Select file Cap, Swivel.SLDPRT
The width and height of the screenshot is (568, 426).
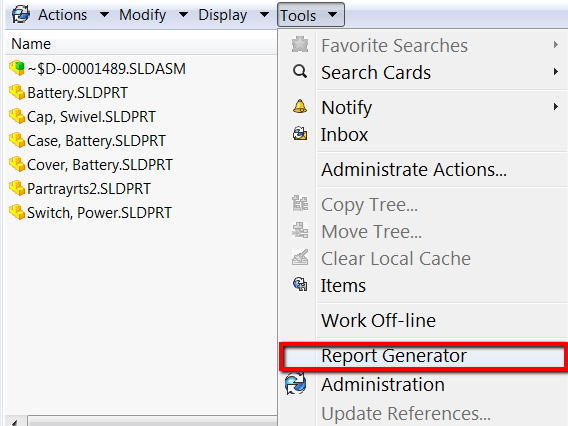tap(91, 117)
